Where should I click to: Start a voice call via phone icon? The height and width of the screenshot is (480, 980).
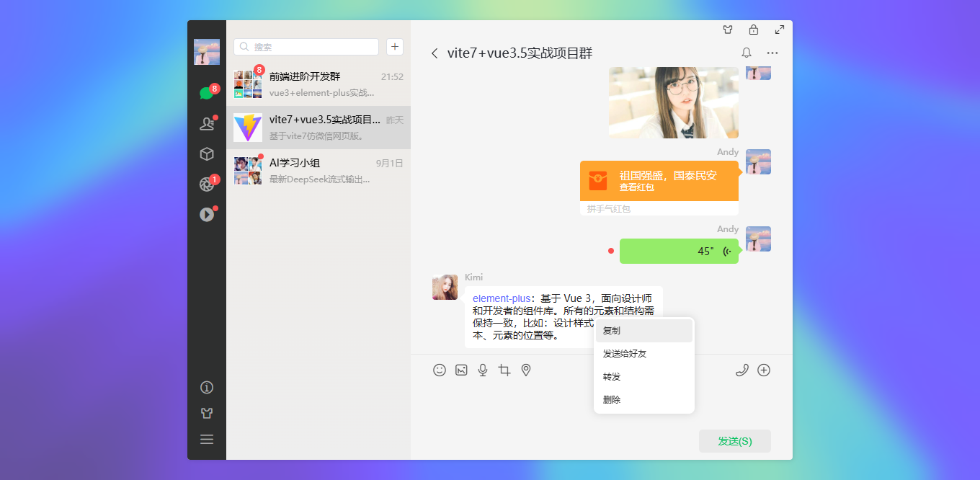point(742,370)
